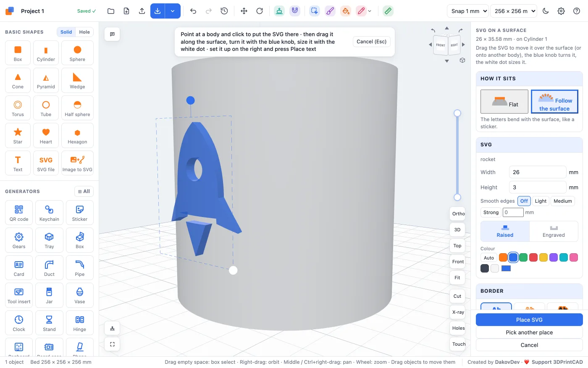This screenshot has height=368, width=588.
Task: Expand the pen tool dropdown arrow
Action: point(370,11)
